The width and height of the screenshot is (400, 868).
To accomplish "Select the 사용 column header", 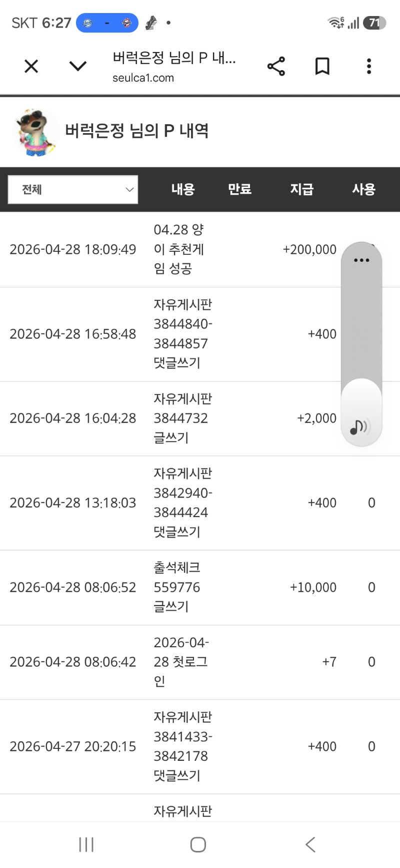I will (x=363, y=189).
